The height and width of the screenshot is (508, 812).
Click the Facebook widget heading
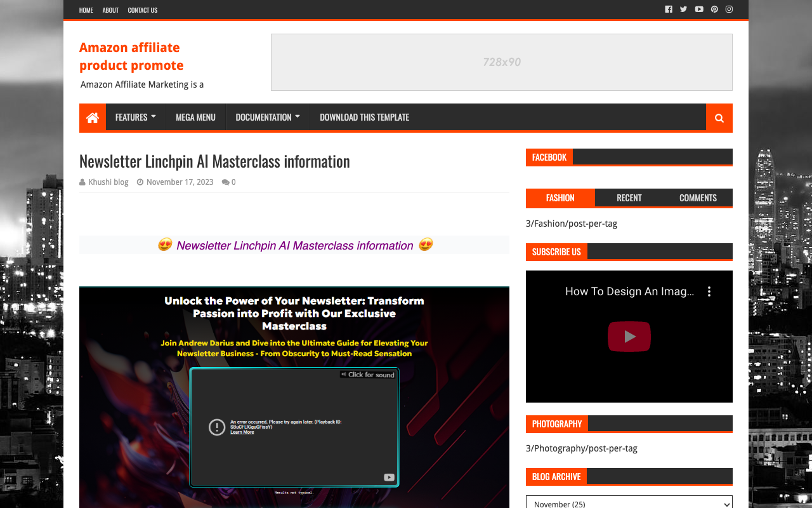(549, 157)
